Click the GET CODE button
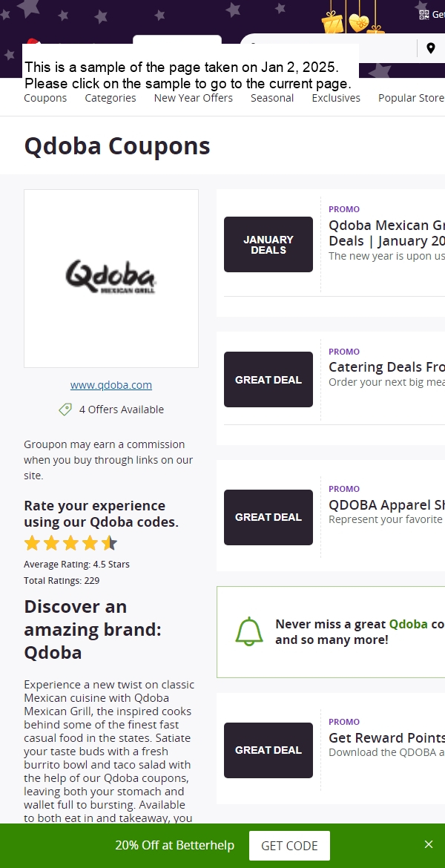The image size is (445, 868). point(289,845)
